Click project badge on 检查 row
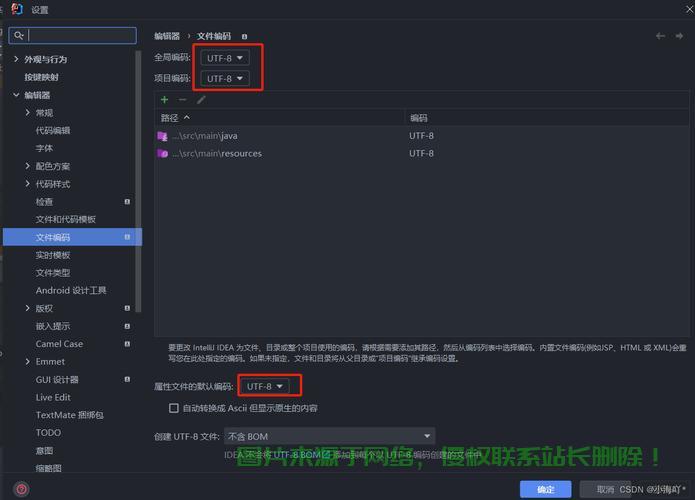Viewport: 695px width, 500px height. tap(127, 202)
